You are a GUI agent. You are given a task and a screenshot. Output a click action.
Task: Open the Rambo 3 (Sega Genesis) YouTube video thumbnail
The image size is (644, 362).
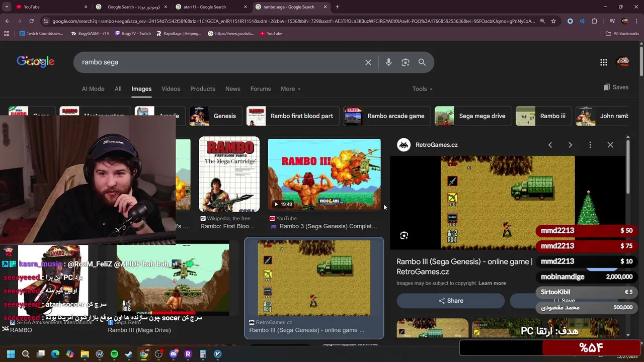click(x=325, y=174)
